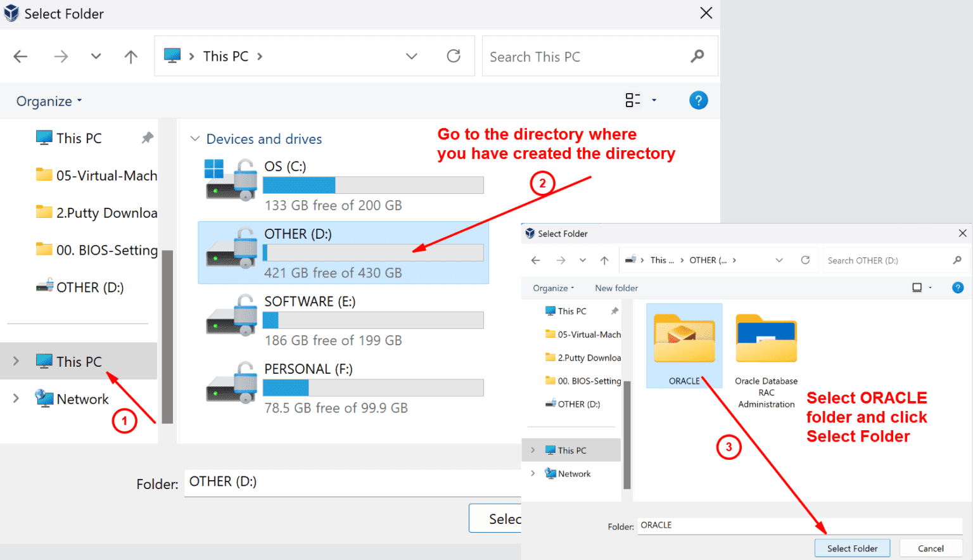Cancel the folder selection

click(x=931, y=548)
